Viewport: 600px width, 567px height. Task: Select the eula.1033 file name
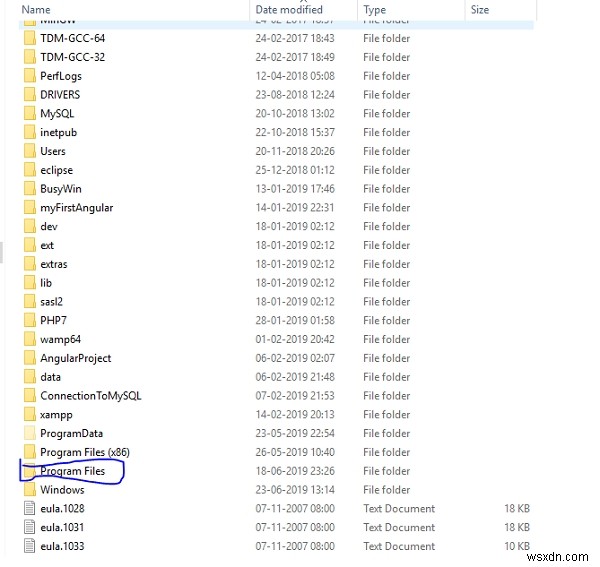pyautogui.click(x=62, y=546)
